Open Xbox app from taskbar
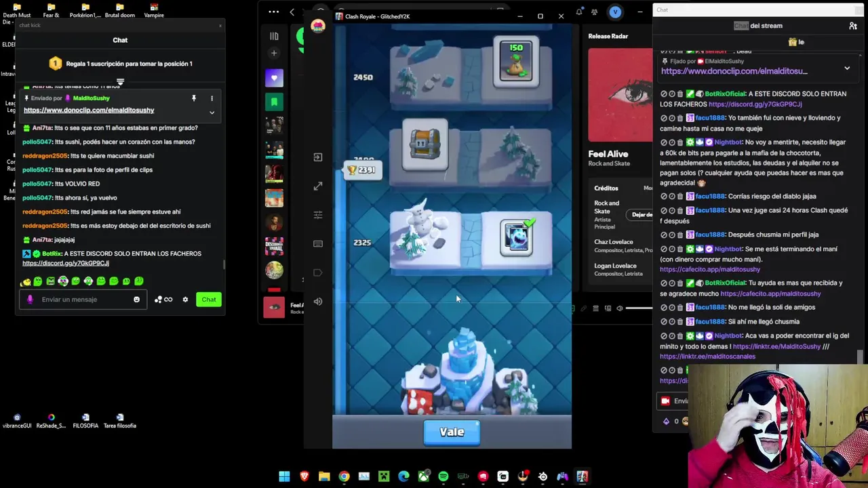 (423, 476)
